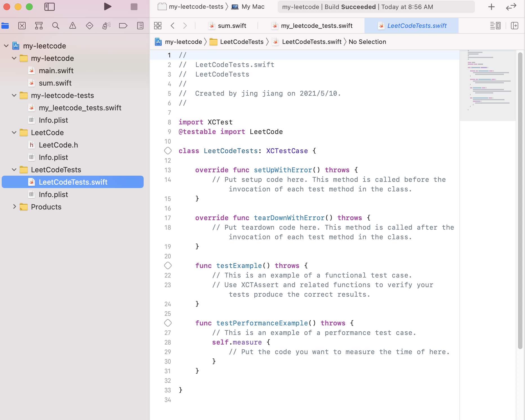This screenshot has height=420, width=525.
Task: Choose the My Mac run destination
Action: pos(248,7)
